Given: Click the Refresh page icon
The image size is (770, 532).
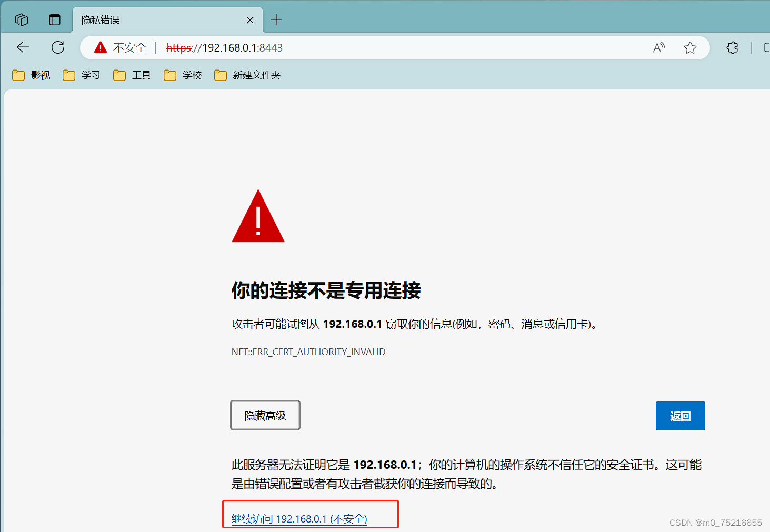Looking at the screenshot, I should (58, 47).
